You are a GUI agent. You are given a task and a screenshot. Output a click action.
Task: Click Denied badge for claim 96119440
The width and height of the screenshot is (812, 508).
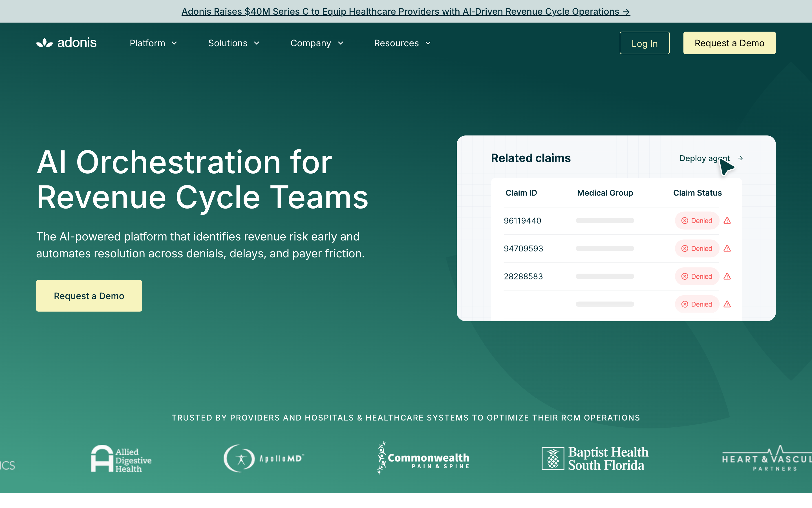[697, 221]
